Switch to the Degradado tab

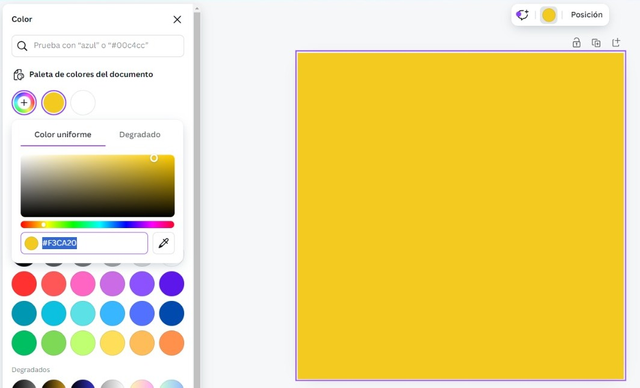coord(140,135)
